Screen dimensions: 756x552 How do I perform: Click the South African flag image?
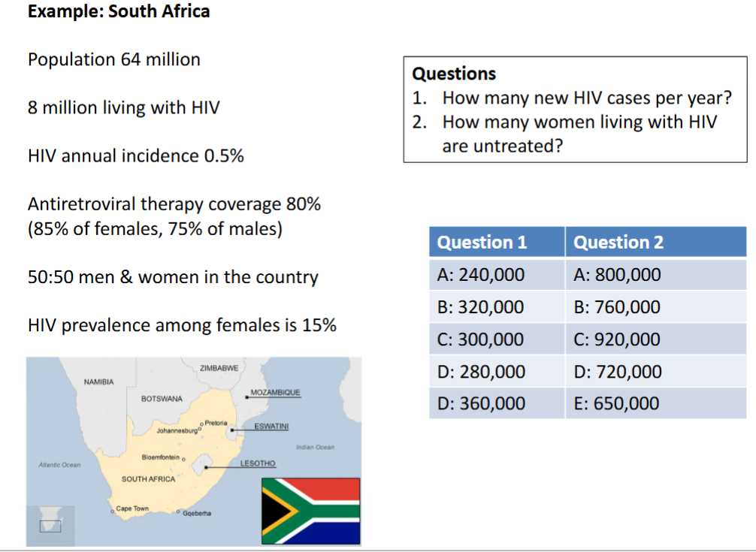click(x=310, y=511)
